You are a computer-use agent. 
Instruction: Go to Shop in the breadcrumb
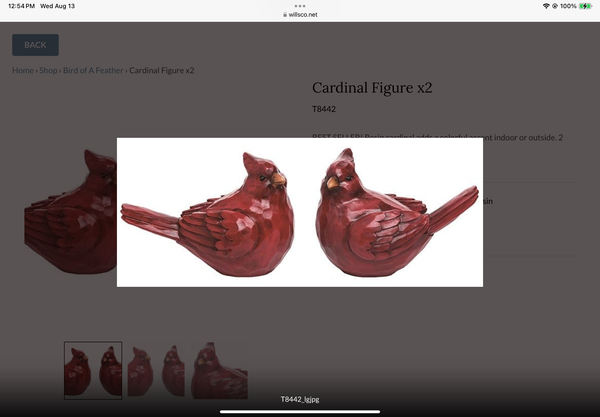point(48,71)
